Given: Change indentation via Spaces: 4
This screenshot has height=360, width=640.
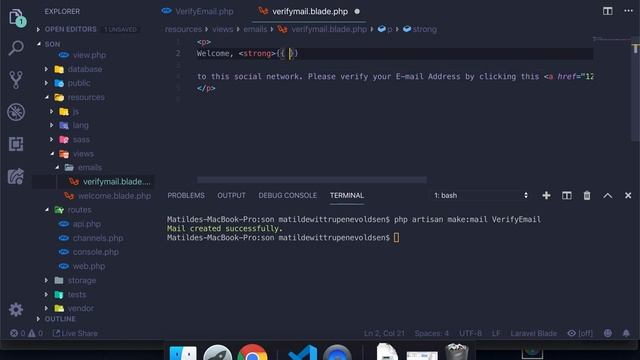Looking at the screenshot, I should point(432,333).
